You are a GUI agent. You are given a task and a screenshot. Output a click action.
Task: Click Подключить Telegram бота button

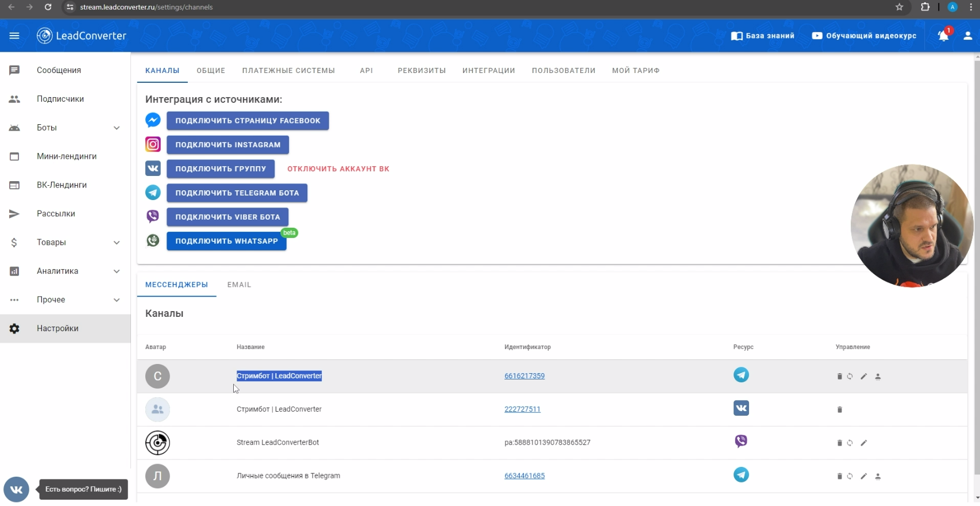237,193
